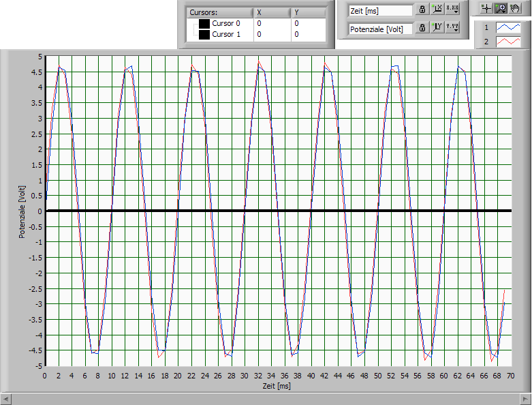This screenshot has height=405, width=532.
Task: Click the Zeit [ms] label below the graph
Action: pos(277,386)
